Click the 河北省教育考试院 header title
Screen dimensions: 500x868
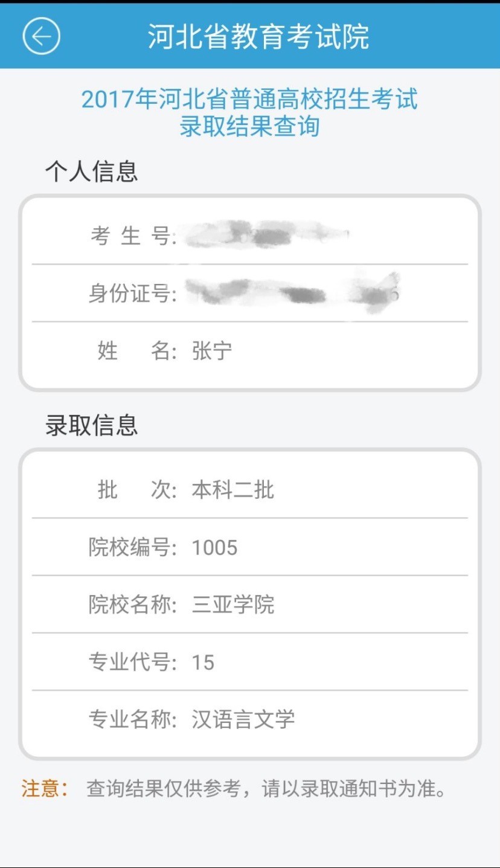pyautogui.click(x=258, y=36)
